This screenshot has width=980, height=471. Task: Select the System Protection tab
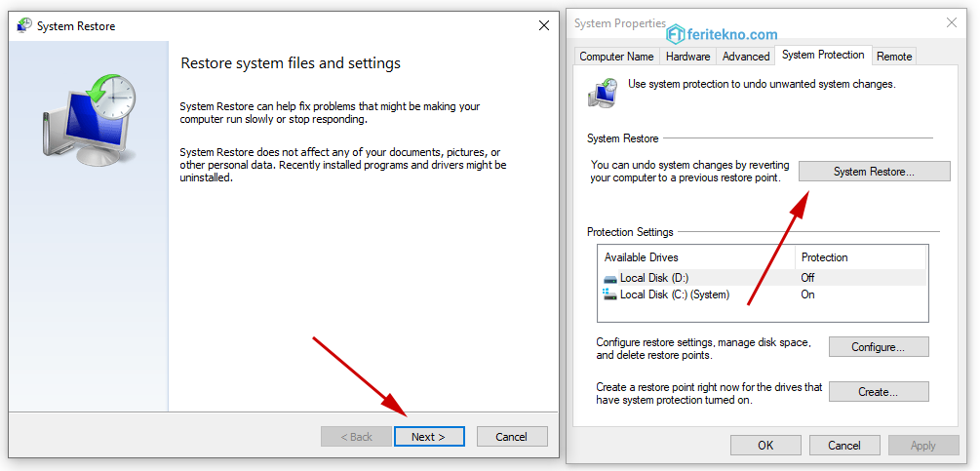[822, 55]
